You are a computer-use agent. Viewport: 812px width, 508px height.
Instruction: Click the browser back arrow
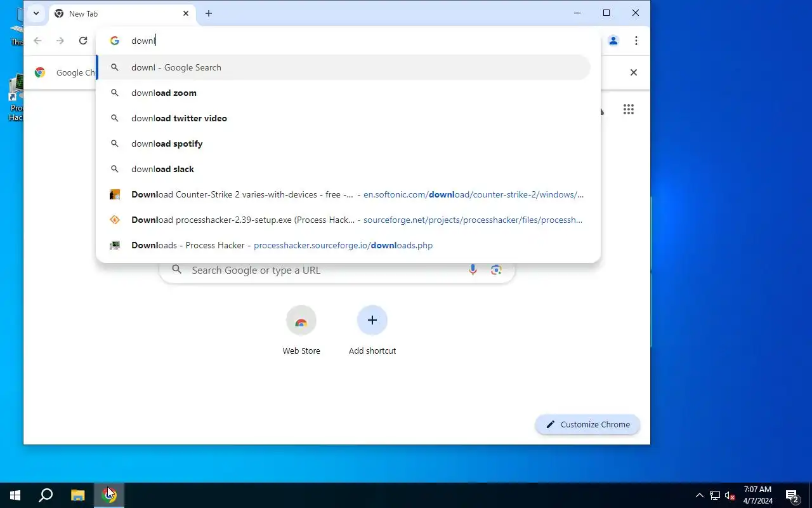pyautogui.click(x=37, y=41)
